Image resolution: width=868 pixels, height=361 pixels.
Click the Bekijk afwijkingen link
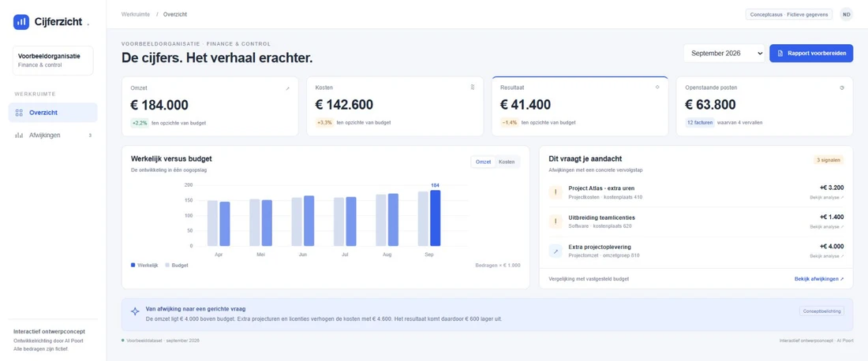[x=819, y=279]
